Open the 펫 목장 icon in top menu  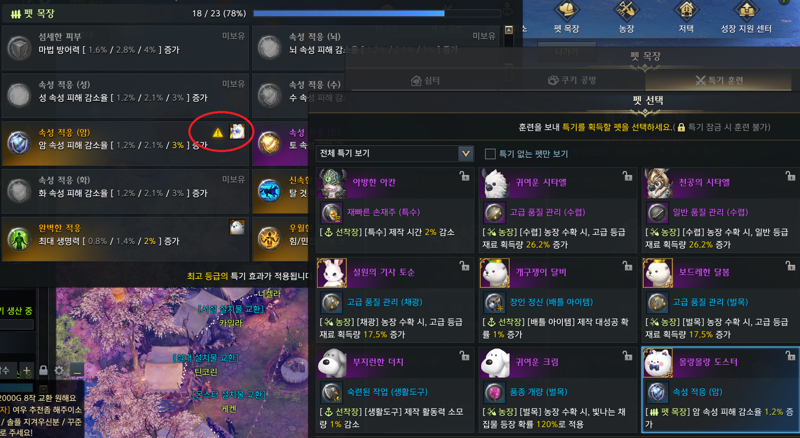point(566,16)
